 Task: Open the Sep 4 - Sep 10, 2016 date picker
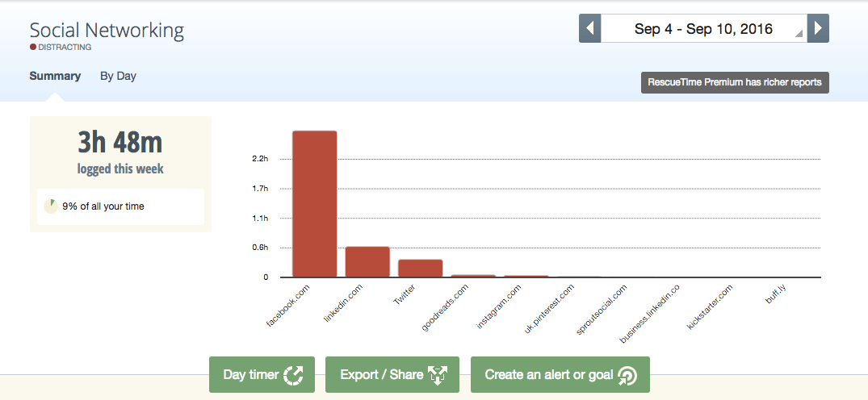point(703,29)
